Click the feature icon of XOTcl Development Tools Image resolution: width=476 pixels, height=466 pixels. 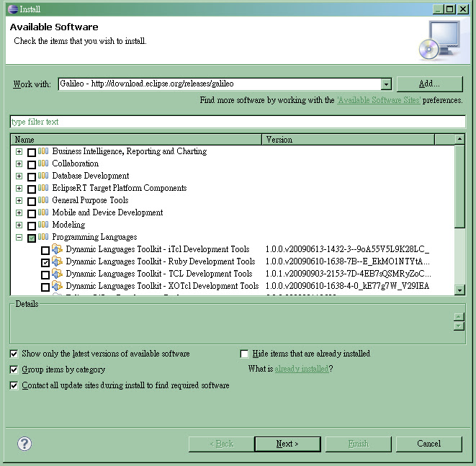[x=57, y=286]
